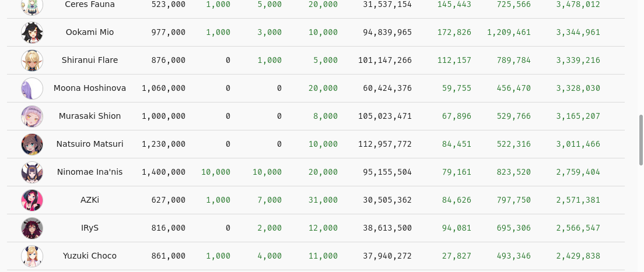Open the Shiranui Flare name link
The image size is (644, 272).
[90, 61]
